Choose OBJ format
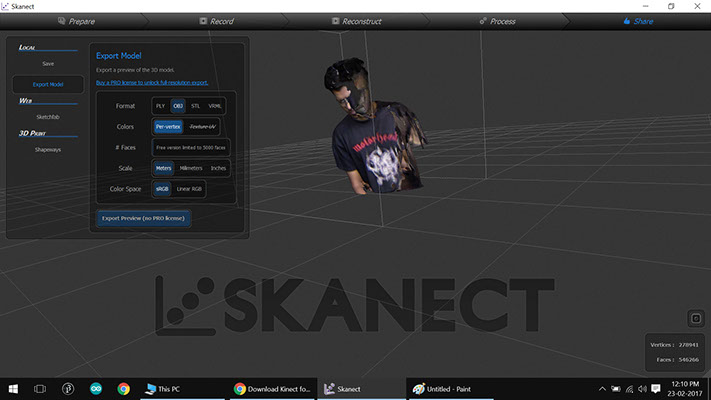 click(x=178, y=106)
